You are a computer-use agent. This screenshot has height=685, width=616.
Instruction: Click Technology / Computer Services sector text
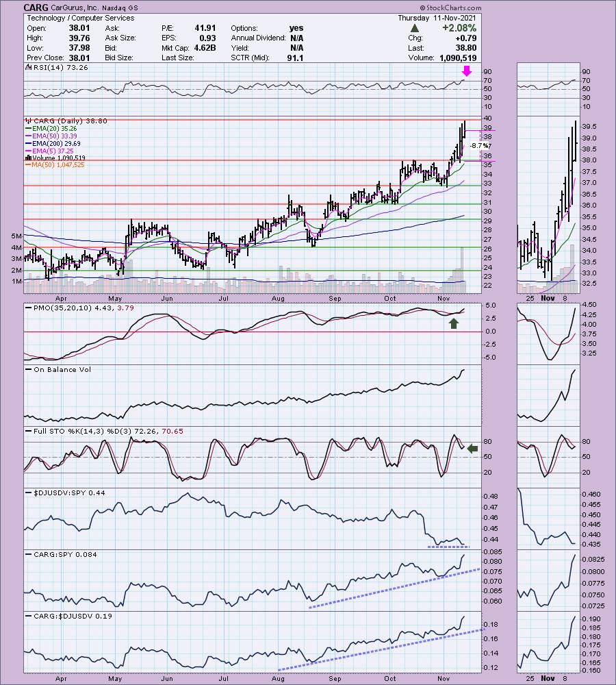coord(81,18)
